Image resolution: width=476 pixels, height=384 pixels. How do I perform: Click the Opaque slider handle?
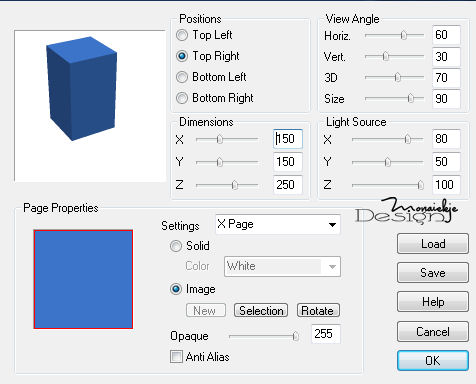click(295, 336)
